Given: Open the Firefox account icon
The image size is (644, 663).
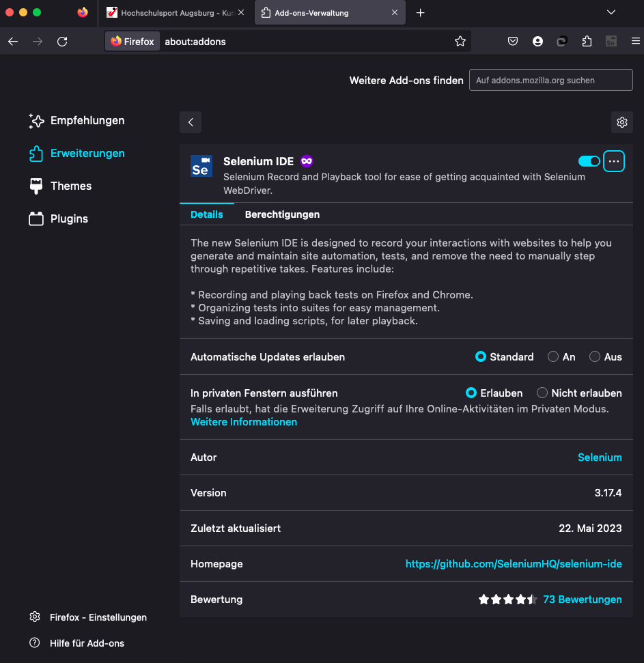Looking at the screenshot, I should click(x=537, y=42).
